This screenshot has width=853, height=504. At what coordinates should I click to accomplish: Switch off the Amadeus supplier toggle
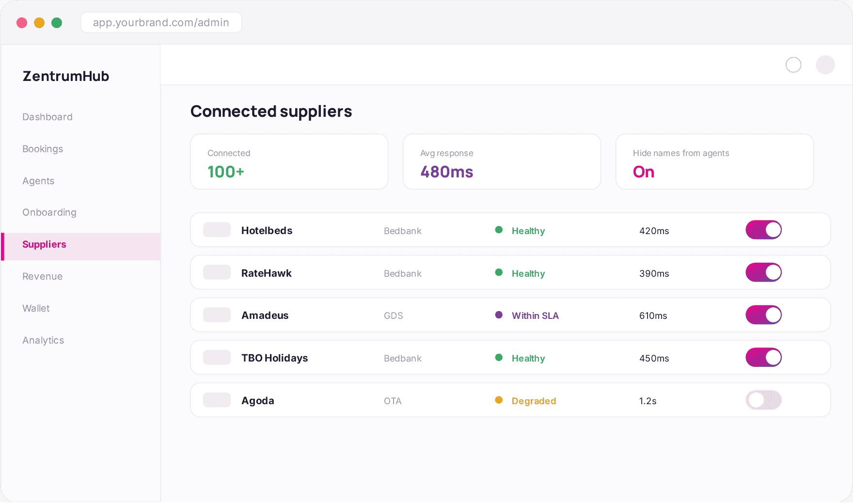(x=764, y=315)
